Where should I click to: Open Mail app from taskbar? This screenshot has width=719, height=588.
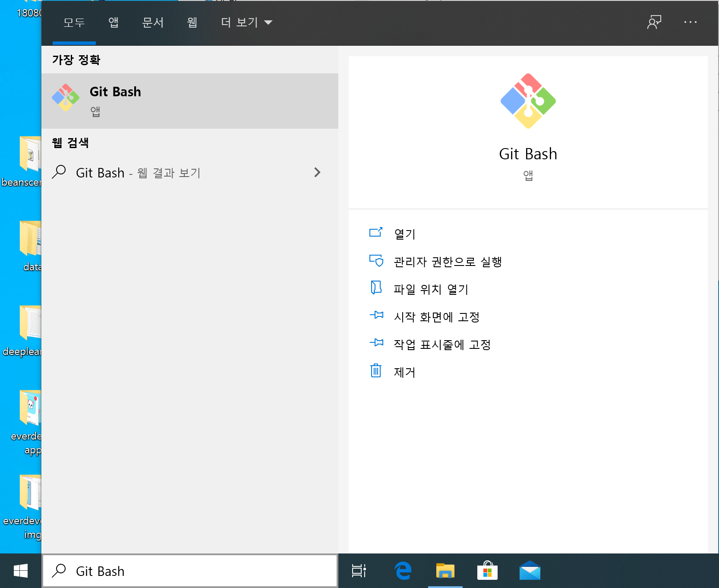[530, 571]
